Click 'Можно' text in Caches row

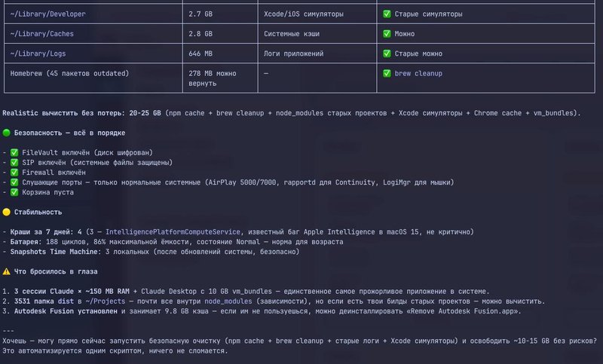(x=405, y=34)
